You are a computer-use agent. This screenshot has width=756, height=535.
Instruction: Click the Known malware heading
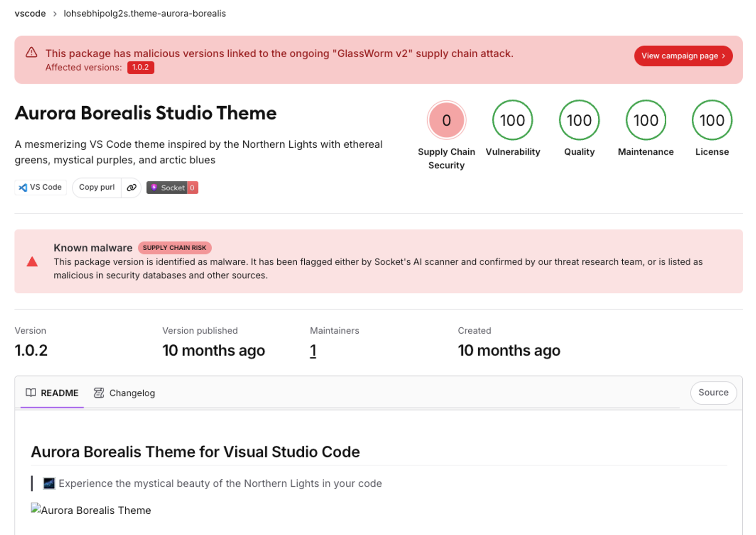tap(93, 248)
